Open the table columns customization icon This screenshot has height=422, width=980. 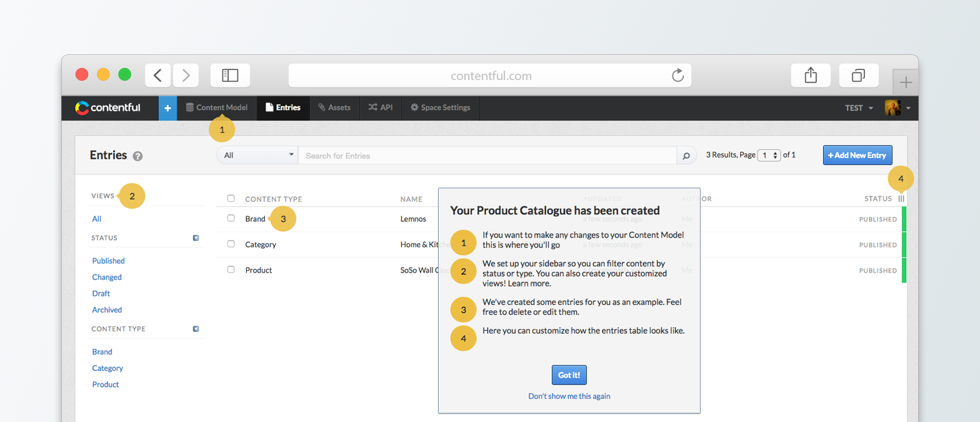click(901, 199)
